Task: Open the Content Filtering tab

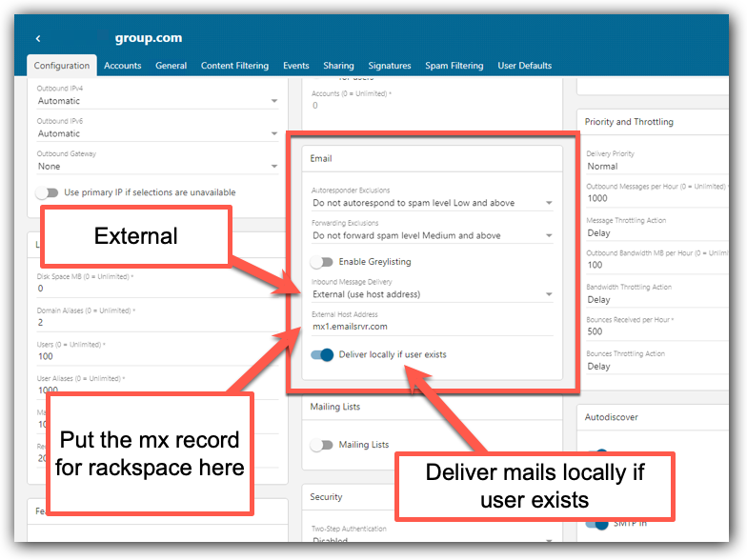Action: click(234, 66)
